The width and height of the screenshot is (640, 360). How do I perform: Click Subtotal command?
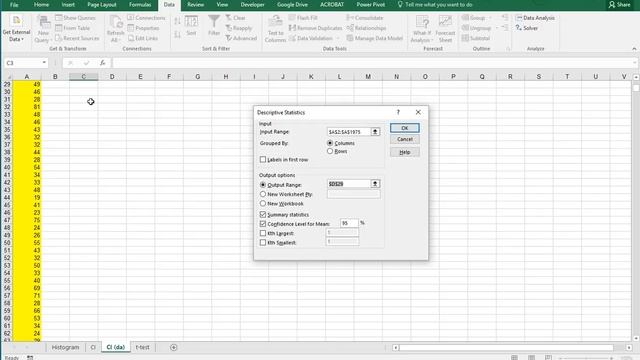[x=476, y=38]
